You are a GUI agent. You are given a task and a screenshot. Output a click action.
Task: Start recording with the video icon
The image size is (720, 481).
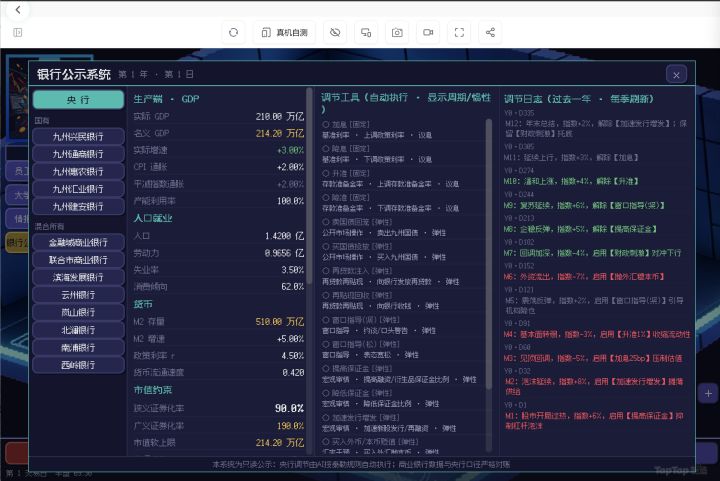point(428,33)
